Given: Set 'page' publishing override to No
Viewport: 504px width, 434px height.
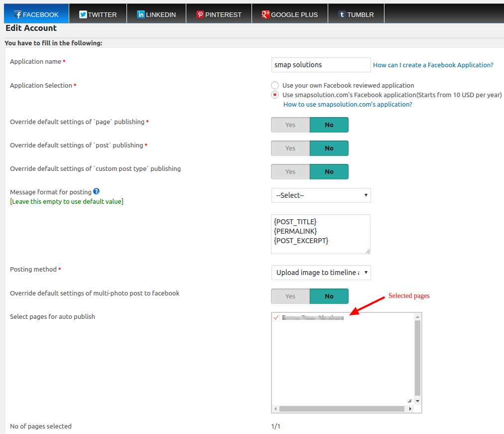Looking at the screenshot, I should [x=329, y=125].
